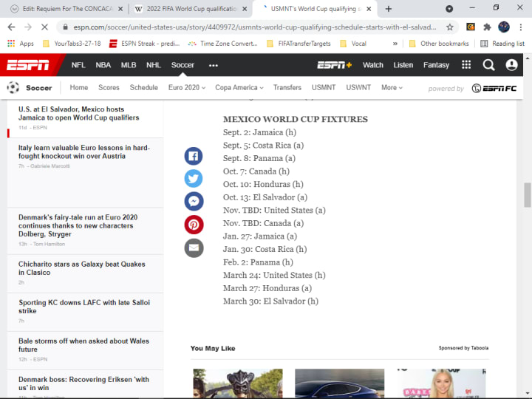Image resolution: width=532 pixels, height=399 pixels.
Task: Open the FIFATransferTargets bookmark folder
Action: (299, 44)
